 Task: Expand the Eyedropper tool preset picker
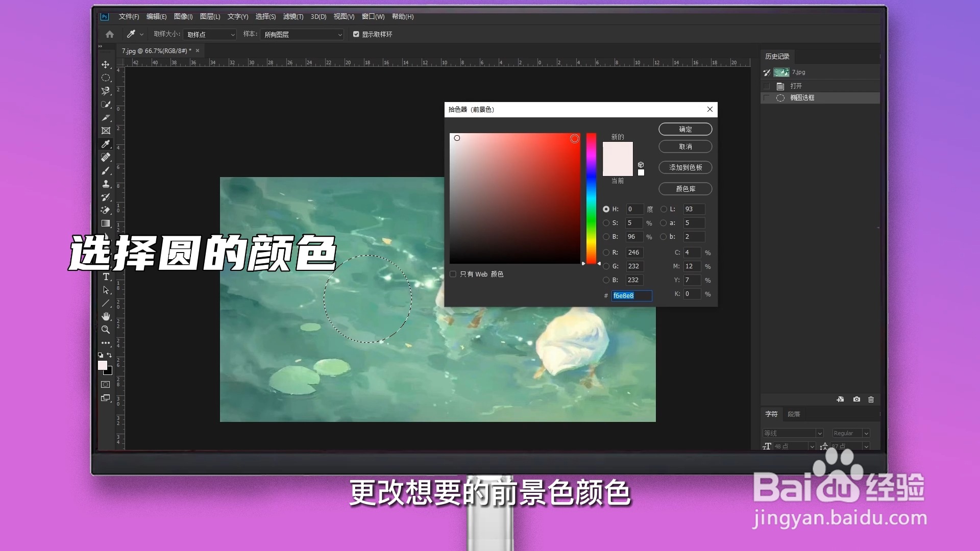(x=141, y=34)
